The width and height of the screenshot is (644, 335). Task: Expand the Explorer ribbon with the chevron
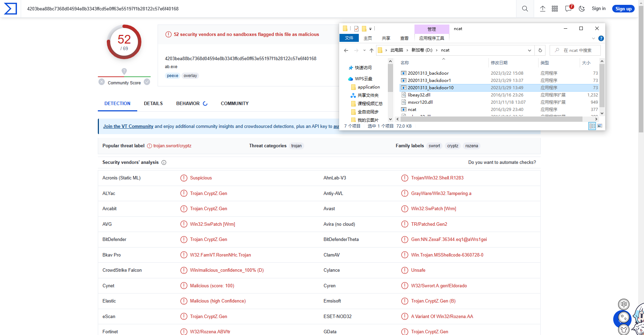point(594,38)
